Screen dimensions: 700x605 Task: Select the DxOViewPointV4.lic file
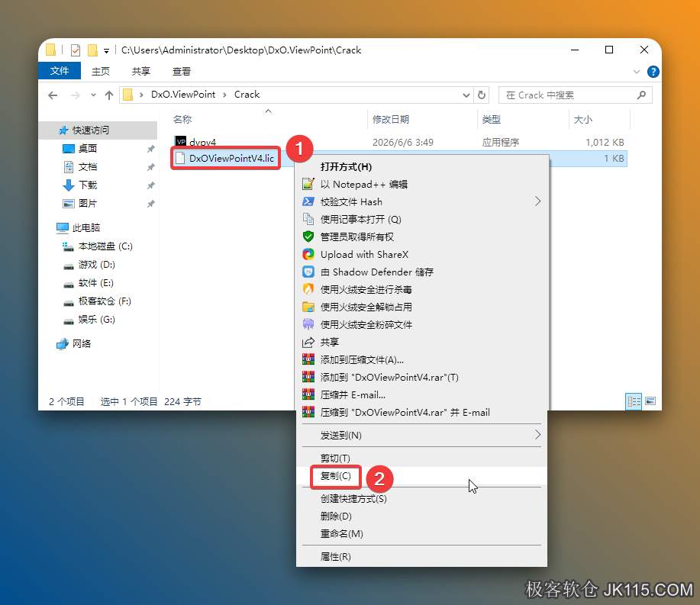point(231,159)
